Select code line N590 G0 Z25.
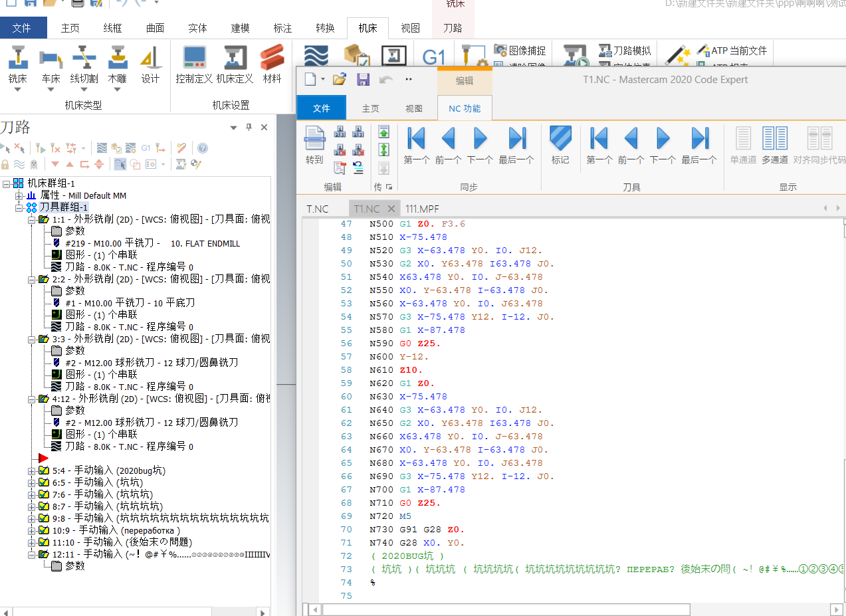This screenshot has width=846, height=616. tap(405, 344)
